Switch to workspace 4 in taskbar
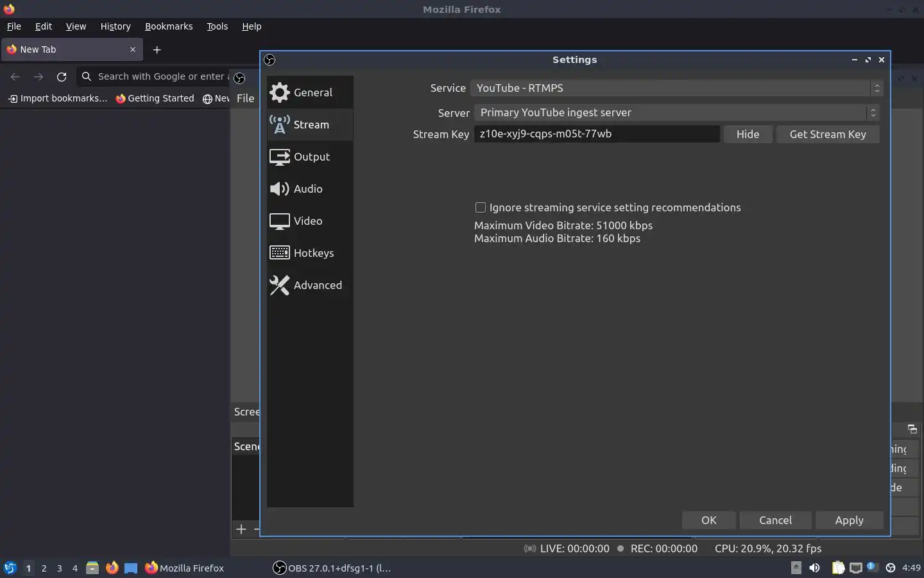This screenshot has height=578, width=924. pos(74,568)
